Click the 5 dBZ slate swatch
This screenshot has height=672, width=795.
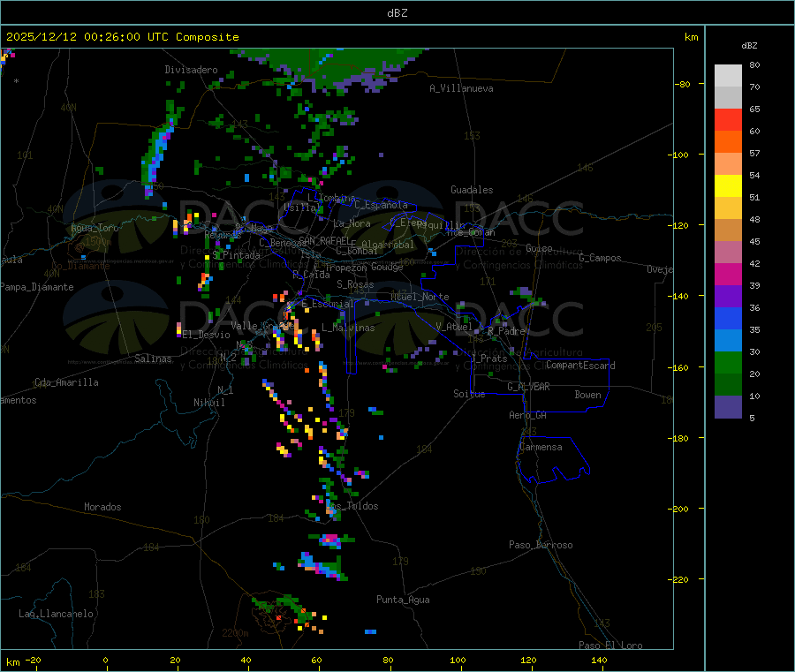[728, 407]
